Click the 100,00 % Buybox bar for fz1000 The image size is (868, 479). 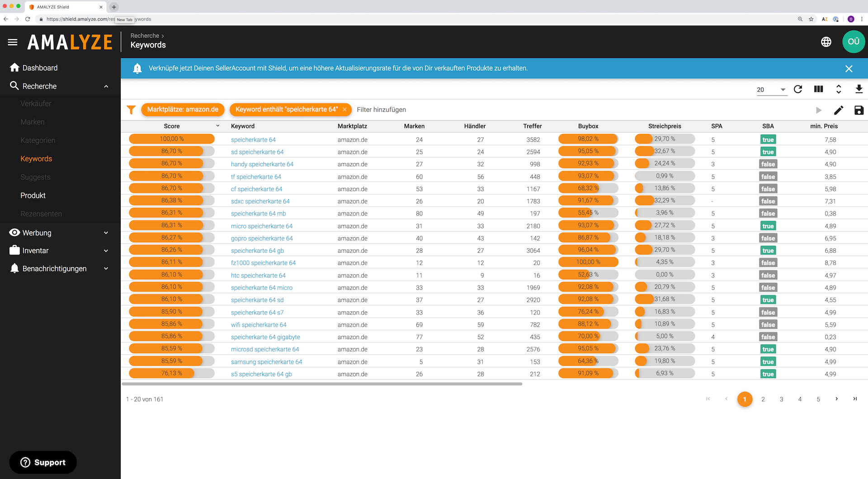click(x=588, y=262)
